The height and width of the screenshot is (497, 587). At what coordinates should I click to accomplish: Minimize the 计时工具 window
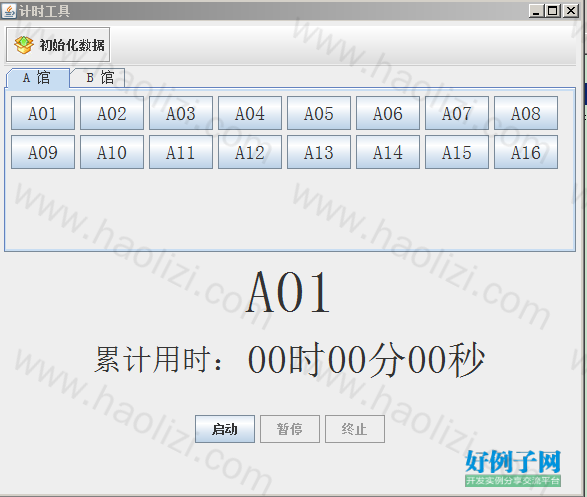(x=536, y=10)
